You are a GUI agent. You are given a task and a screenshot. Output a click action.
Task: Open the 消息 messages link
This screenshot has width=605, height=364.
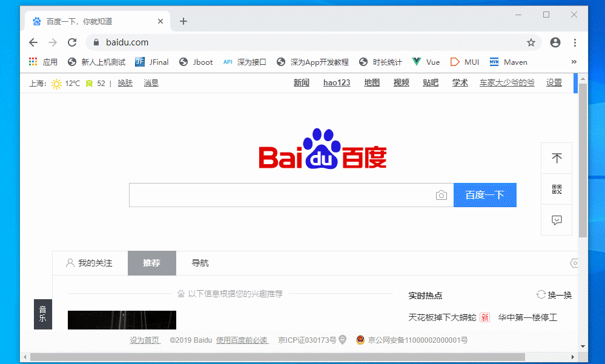(151, 83)
